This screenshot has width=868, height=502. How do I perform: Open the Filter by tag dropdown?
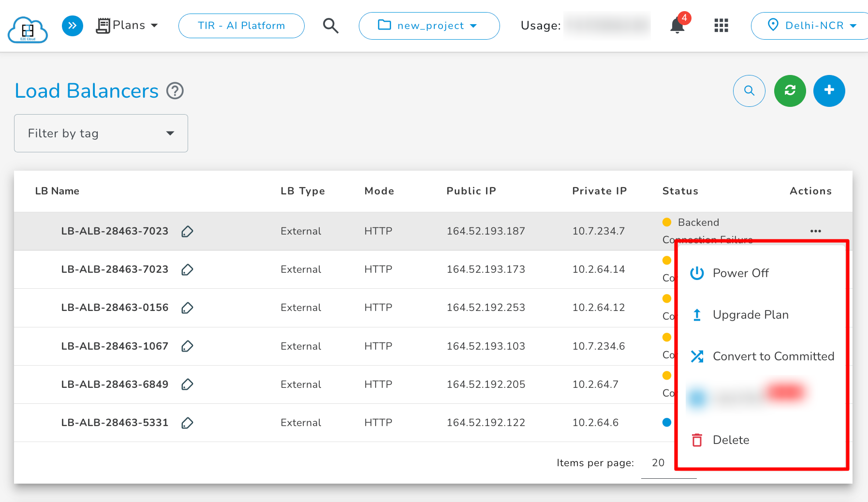pyautogui.click(x=101, y=133)
